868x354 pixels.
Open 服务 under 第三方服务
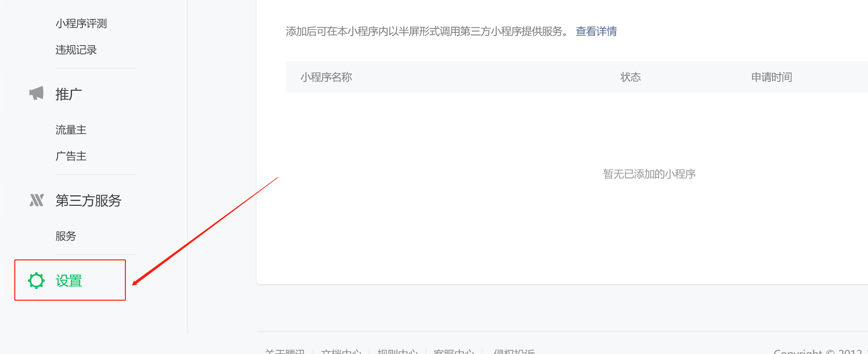66,236
